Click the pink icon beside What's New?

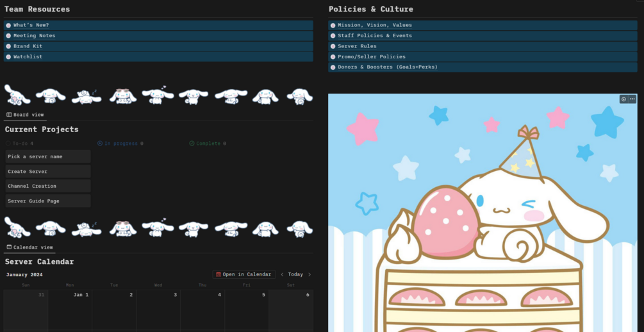pyautogui.click(x=8, y=26)
